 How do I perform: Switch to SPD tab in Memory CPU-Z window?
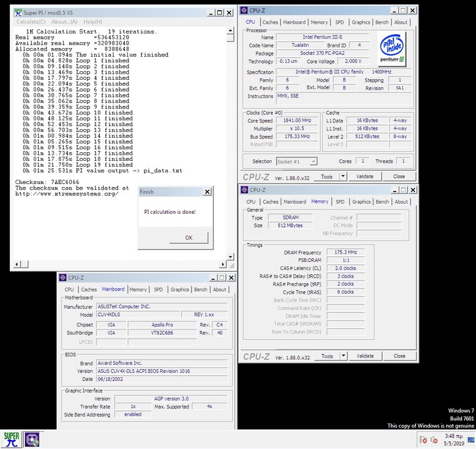point(340,202)
